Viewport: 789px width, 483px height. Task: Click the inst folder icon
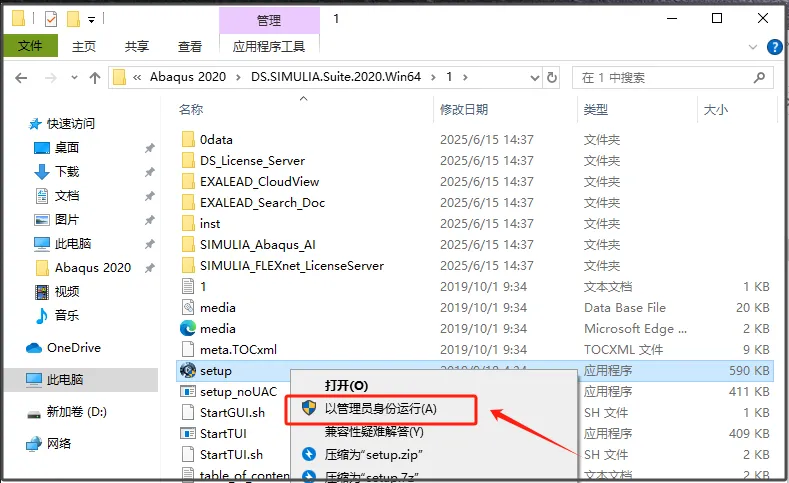tap(188, 223)
